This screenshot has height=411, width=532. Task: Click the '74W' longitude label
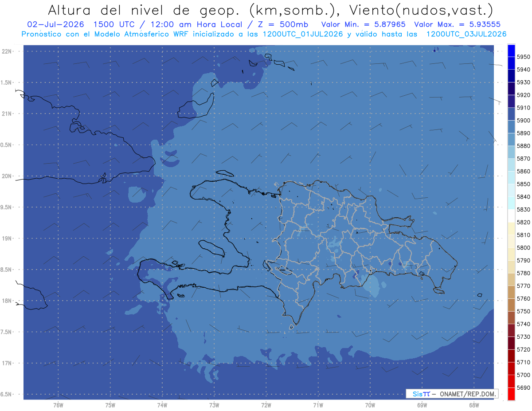point(162,405)
